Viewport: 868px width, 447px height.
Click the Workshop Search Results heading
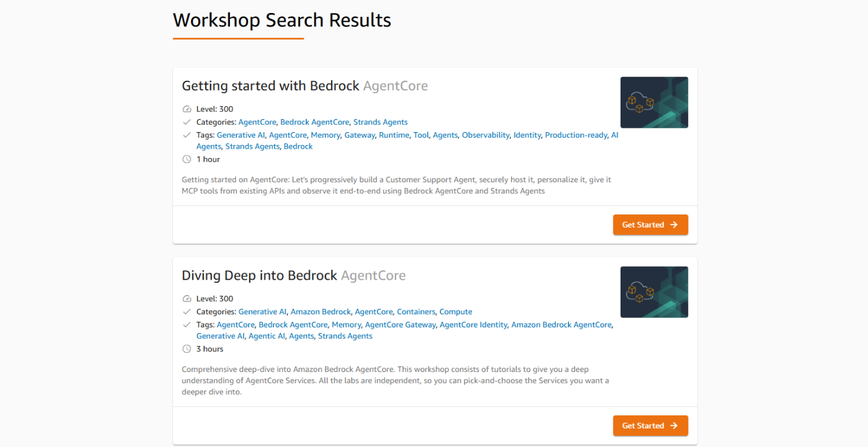point(282,20)
